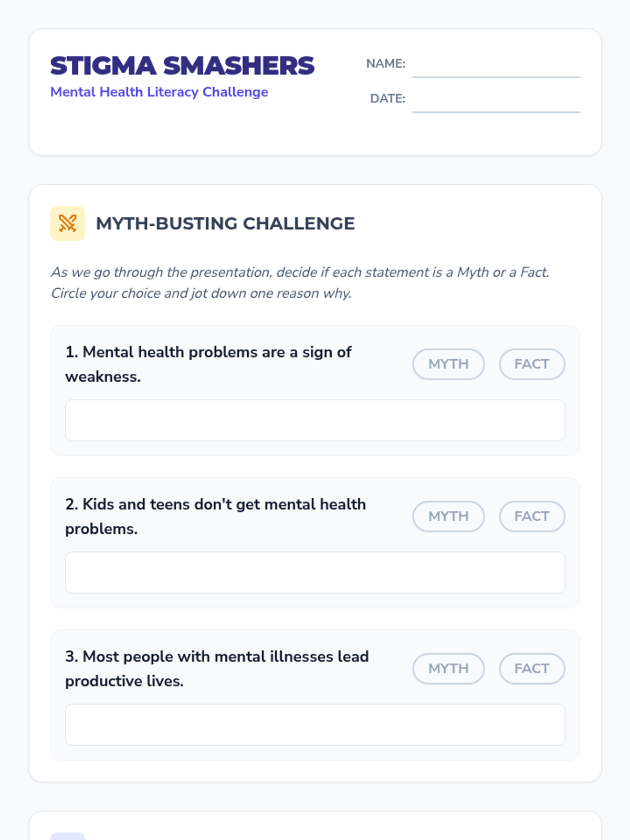Click the italic instructions paragraph
Image resolution: width=630 pixels, height=840 pixels.
pos(299,282)
